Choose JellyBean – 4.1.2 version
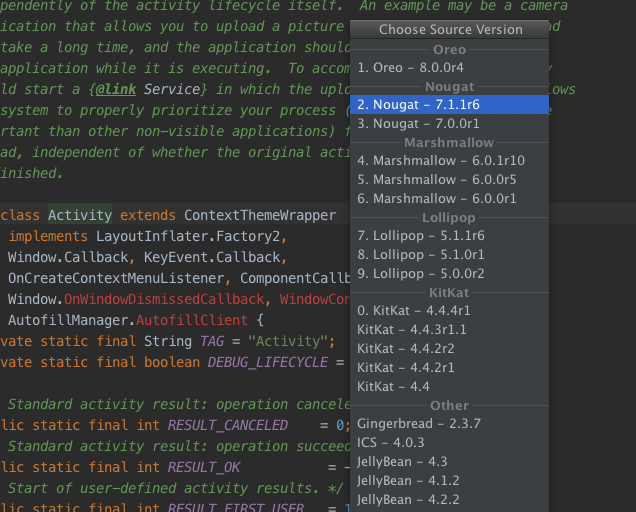The height and width of the screenshot is (512, 636). pyautogui.click(x=449, y=480)
